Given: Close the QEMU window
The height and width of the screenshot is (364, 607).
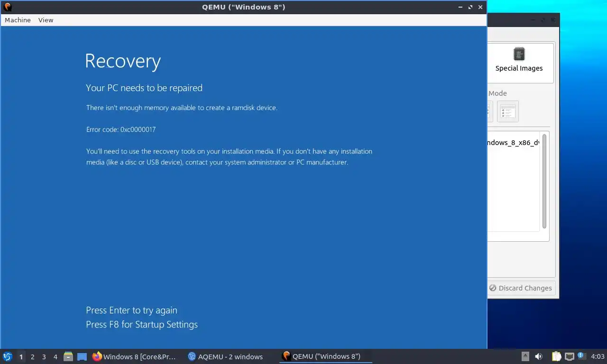Looking at the screenshot, I should pos(480,7).
